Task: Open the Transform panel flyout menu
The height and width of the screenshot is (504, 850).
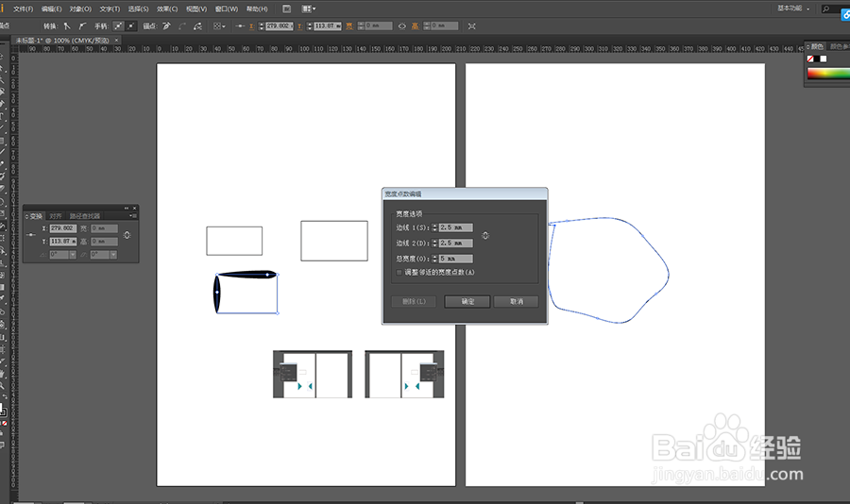Action: pyautogui.click(x=131, y=215)
